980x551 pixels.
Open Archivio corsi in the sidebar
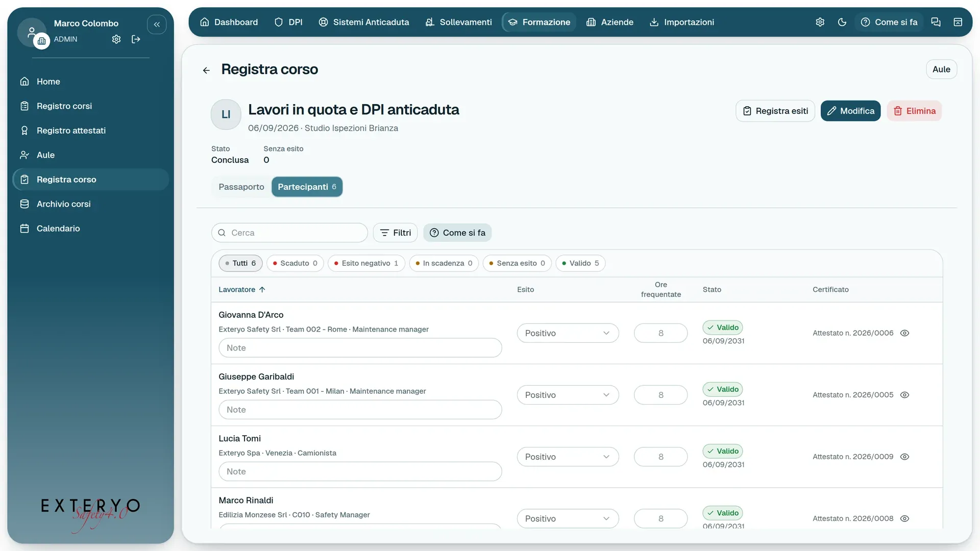[90, 204]
